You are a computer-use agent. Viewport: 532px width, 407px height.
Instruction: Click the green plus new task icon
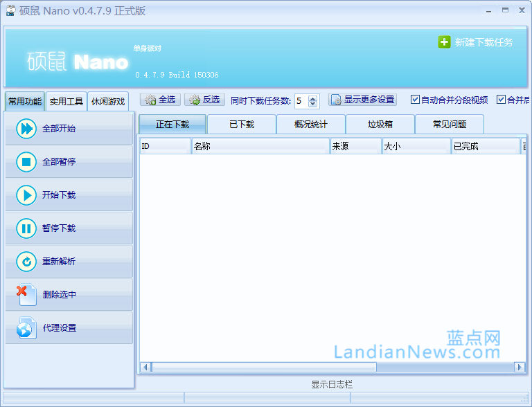pyautogui.click(x=444, y=42)
